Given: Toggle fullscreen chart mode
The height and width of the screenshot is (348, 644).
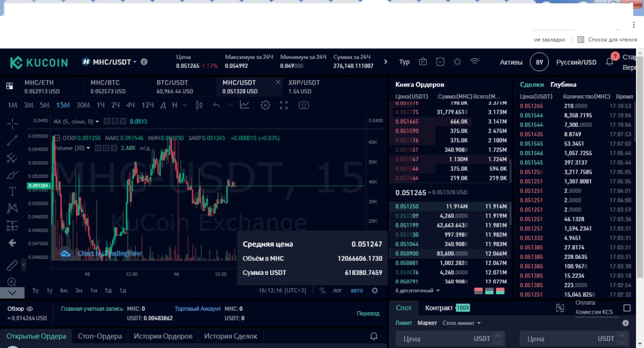Looking at the screenshot, I should point(284,105).
